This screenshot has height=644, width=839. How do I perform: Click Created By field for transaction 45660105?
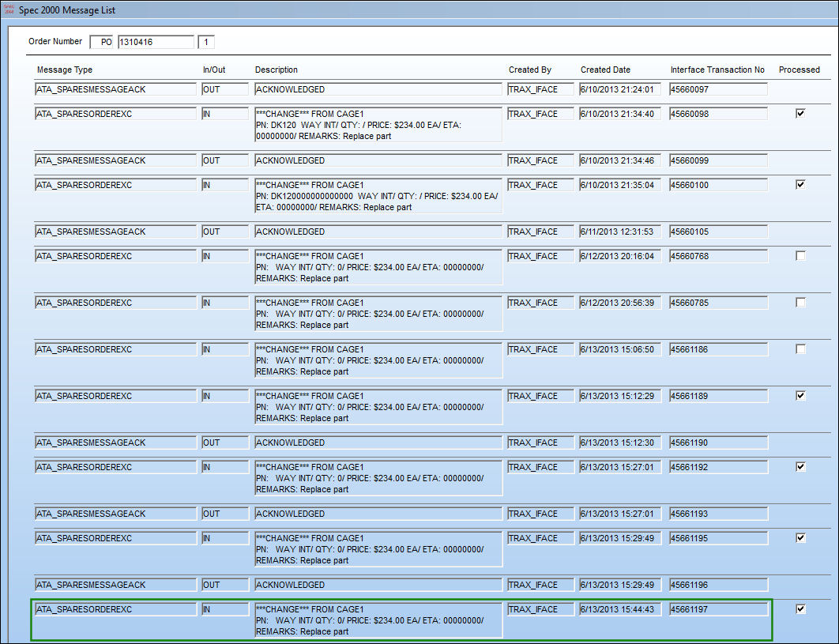point(540,232)
